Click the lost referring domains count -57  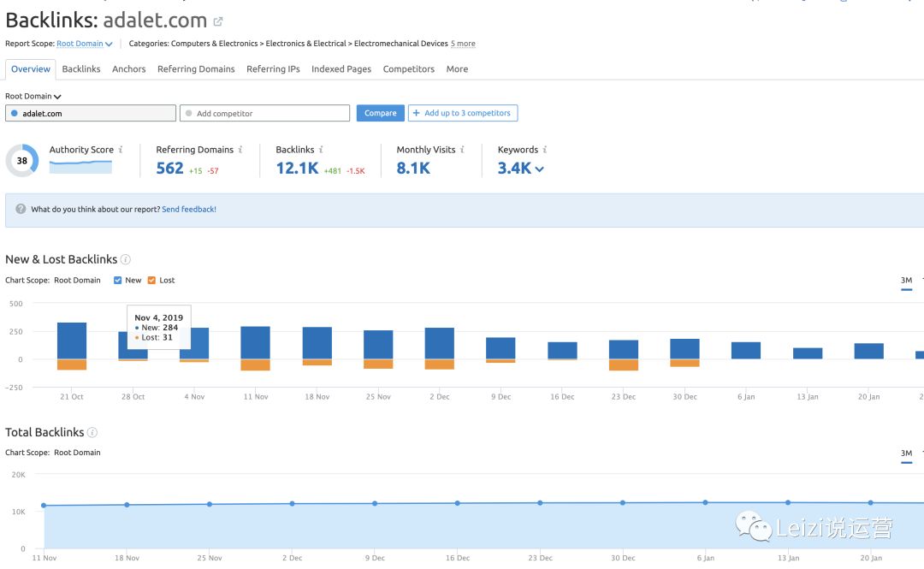pyautogui.click(x=213, y=171)
